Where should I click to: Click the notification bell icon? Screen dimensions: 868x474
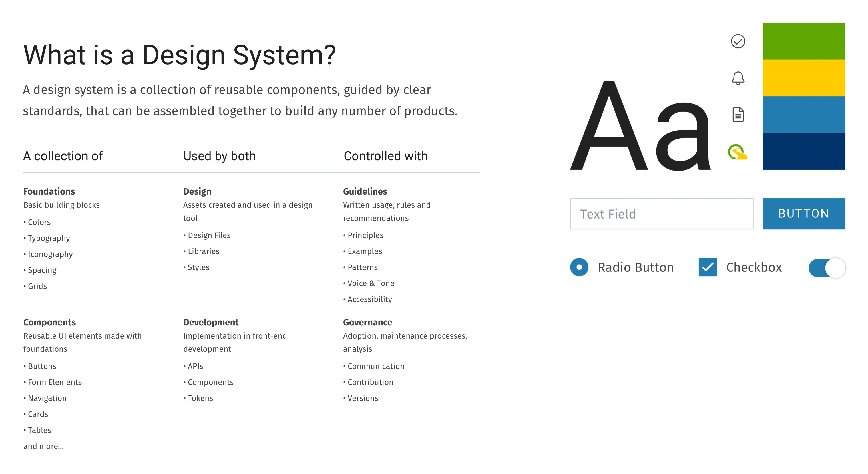738,78
